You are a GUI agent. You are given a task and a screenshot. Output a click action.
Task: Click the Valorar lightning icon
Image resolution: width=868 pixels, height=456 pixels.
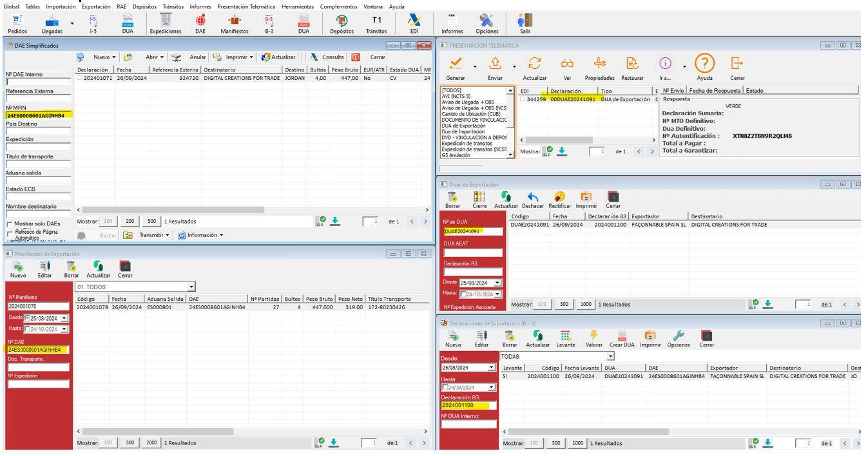tap(593, 338)
